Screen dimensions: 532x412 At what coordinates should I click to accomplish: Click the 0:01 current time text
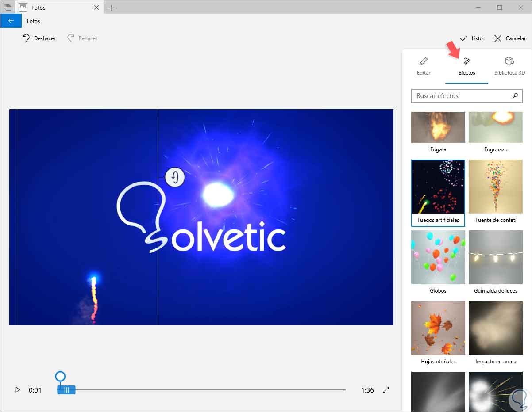pos(35,390)
